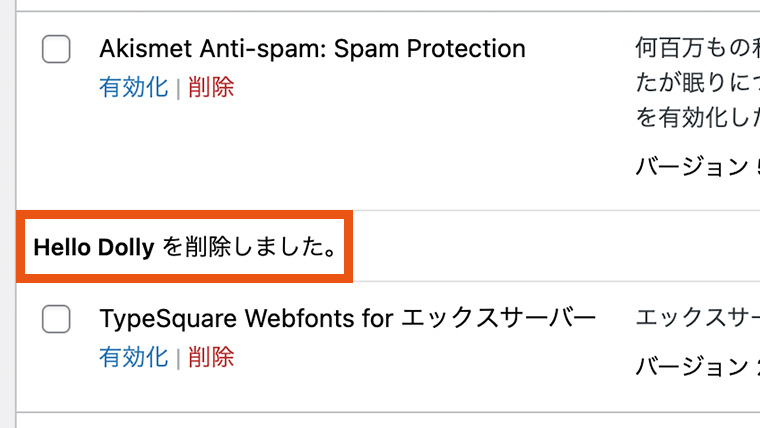
Task: Click the TypeSquare description starting エックスサー
Action: pyautogui.click(x=696, y=319)
